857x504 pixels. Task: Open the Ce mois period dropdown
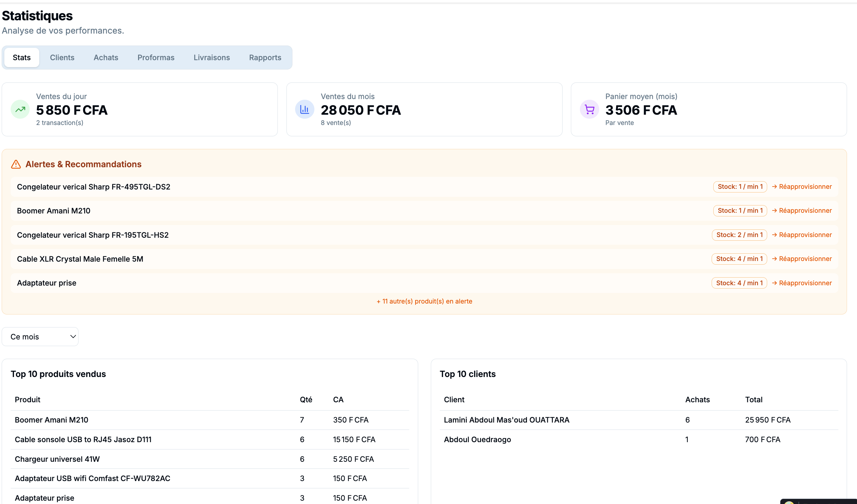(40, 337)
